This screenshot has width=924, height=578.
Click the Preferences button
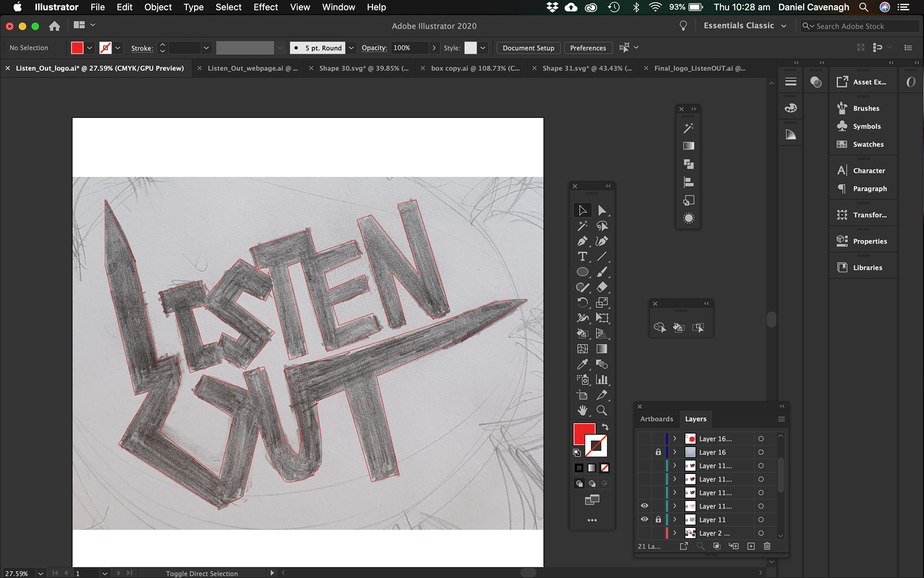588,48
